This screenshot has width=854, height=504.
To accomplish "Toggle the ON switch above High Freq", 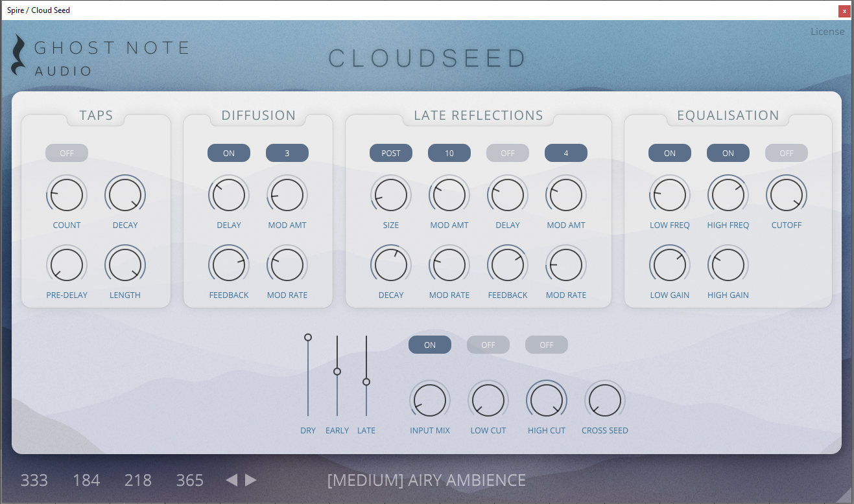I will [x=728, y=153].
